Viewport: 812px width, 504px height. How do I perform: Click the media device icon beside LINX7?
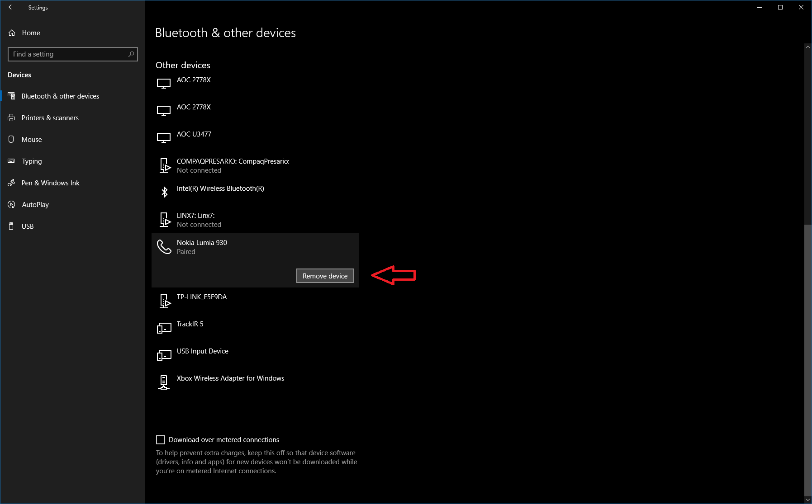pos(165,220)
